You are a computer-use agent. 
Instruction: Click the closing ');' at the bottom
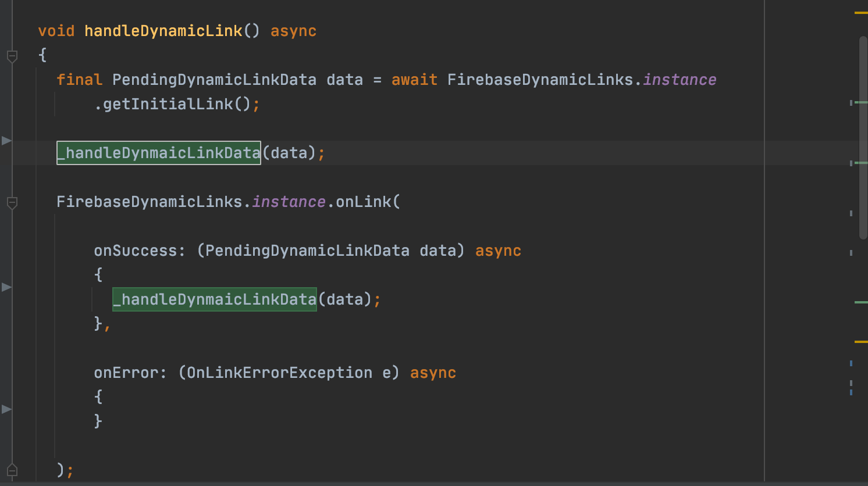(65, 470)
